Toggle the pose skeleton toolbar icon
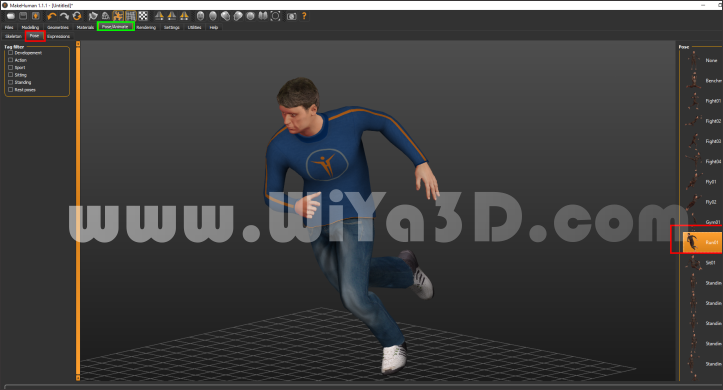This screenshot has width=723, height=390. (118, 16)
